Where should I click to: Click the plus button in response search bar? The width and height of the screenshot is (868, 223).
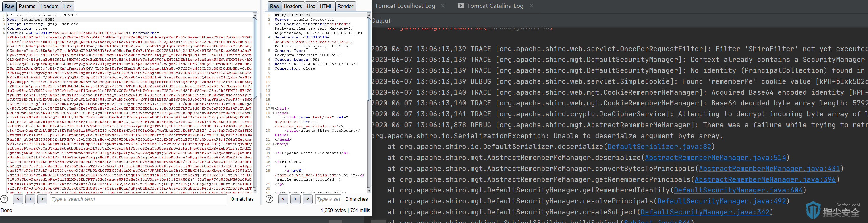click(x=295, y=199)
